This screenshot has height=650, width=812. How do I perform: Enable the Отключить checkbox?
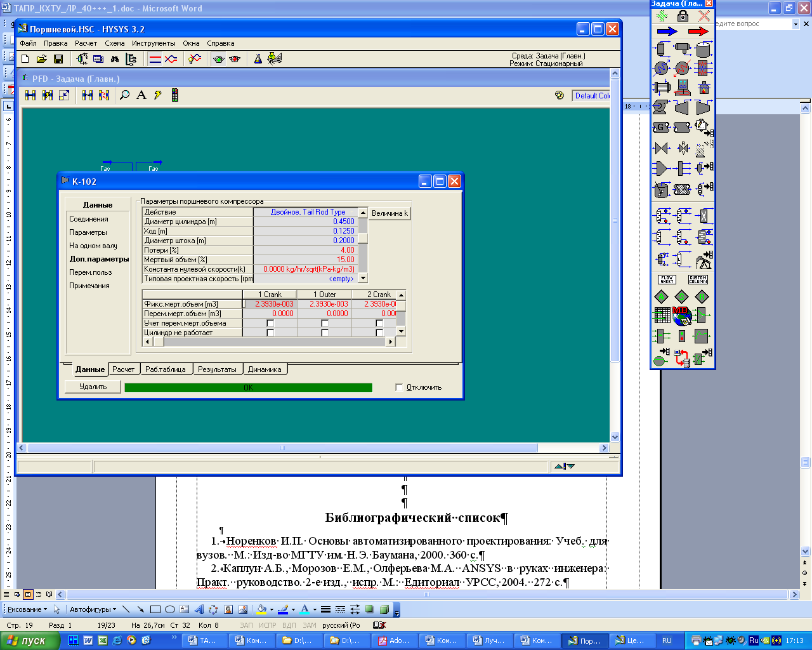(x=399, y=387)
